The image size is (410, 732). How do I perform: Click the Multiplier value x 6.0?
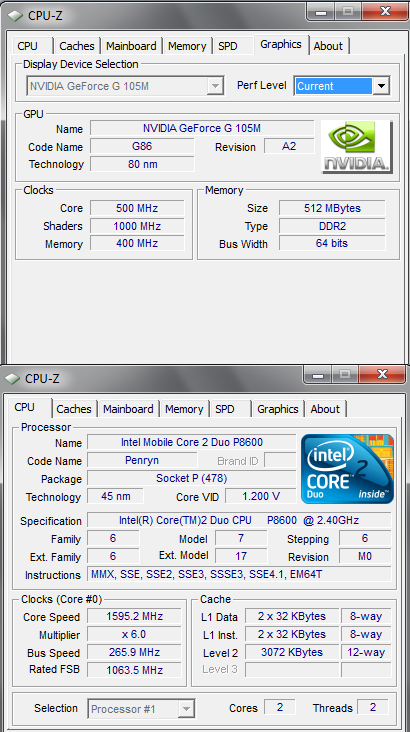point(134,634)
